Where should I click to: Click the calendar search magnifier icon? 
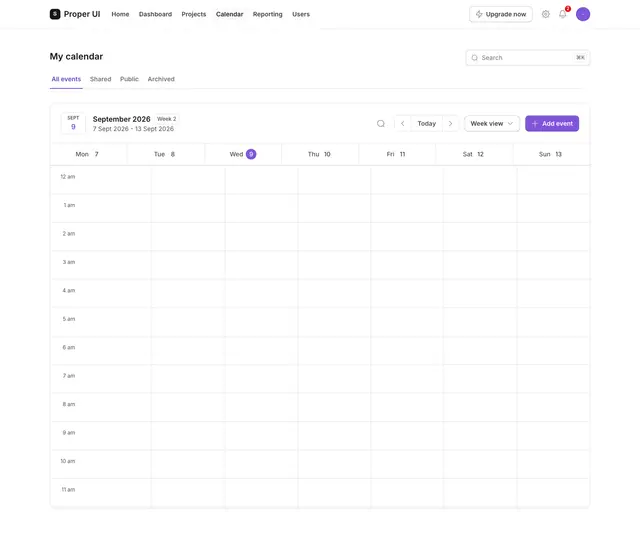(x=380, y=124)
